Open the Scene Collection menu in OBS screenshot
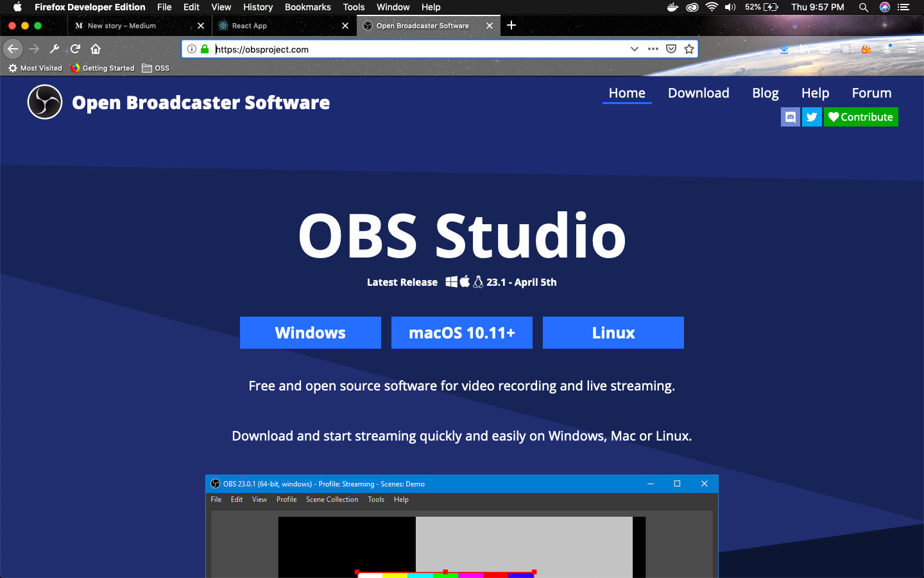 click(x=332, y=500)
